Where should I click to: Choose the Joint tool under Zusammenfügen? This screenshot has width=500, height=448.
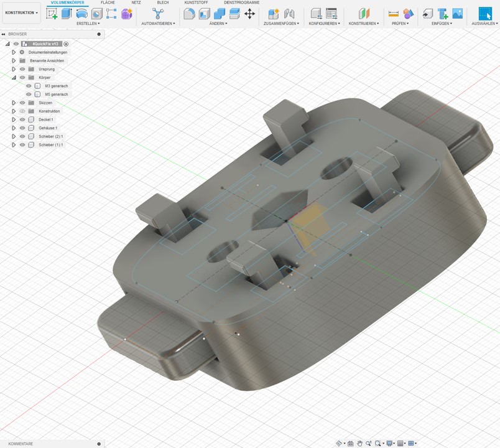289,14
